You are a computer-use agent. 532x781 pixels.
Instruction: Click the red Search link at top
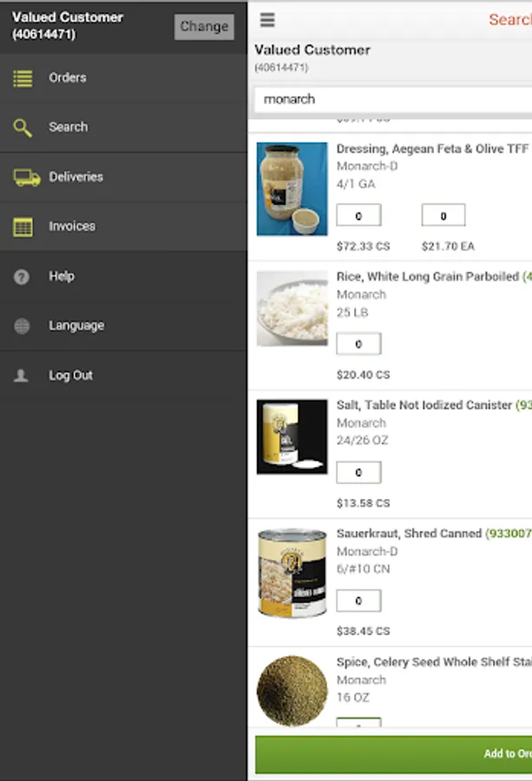tap(510, 19)
